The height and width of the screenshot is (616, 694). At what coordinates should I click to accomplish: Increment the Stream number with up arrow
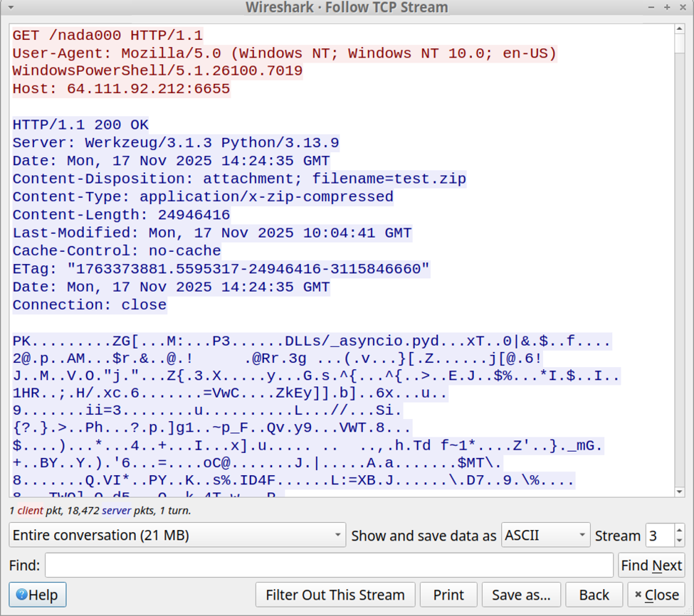[x=679, y=530]
